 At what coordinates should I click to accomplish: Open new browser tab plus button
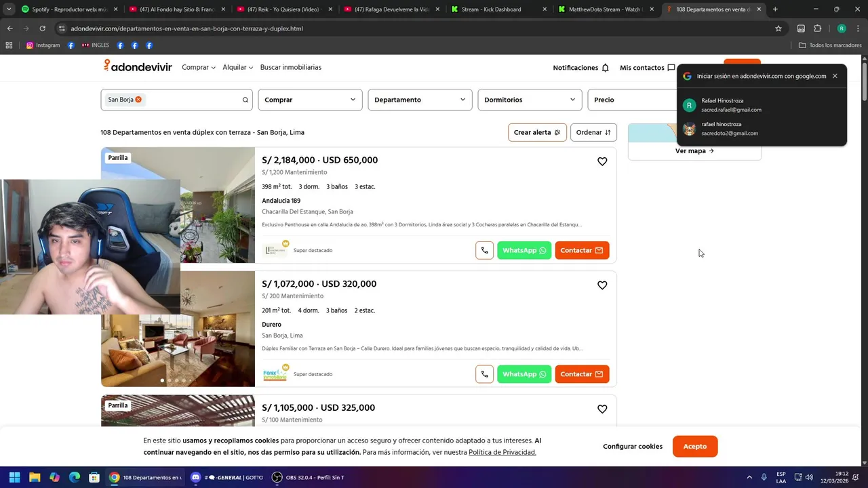[x=775, y=9]
